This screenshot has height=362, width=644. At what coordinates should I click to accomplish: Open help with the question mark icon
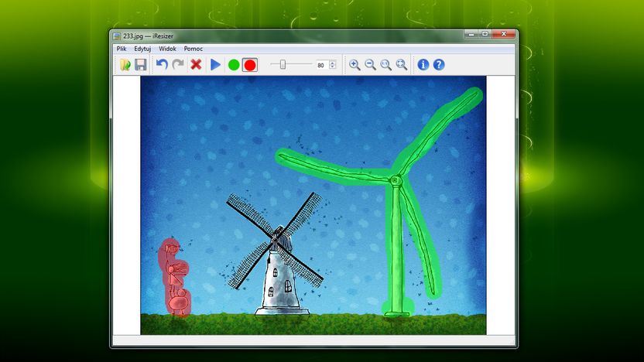439,65
